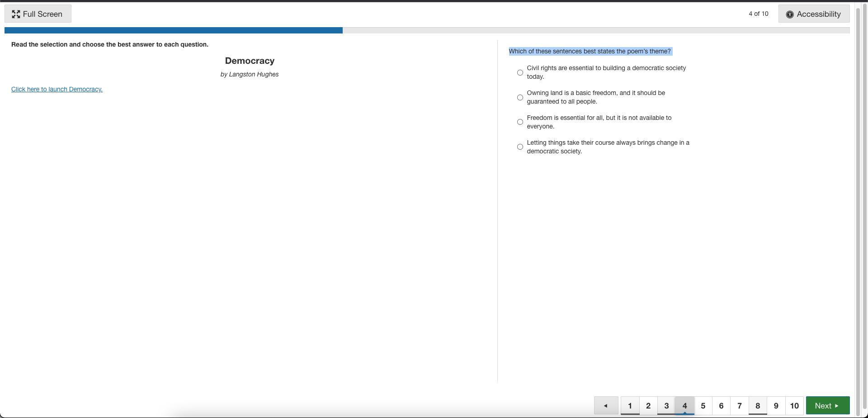868x418 pixels.
Task: Click the accessibility person icon
Action: tap(790, 14)
